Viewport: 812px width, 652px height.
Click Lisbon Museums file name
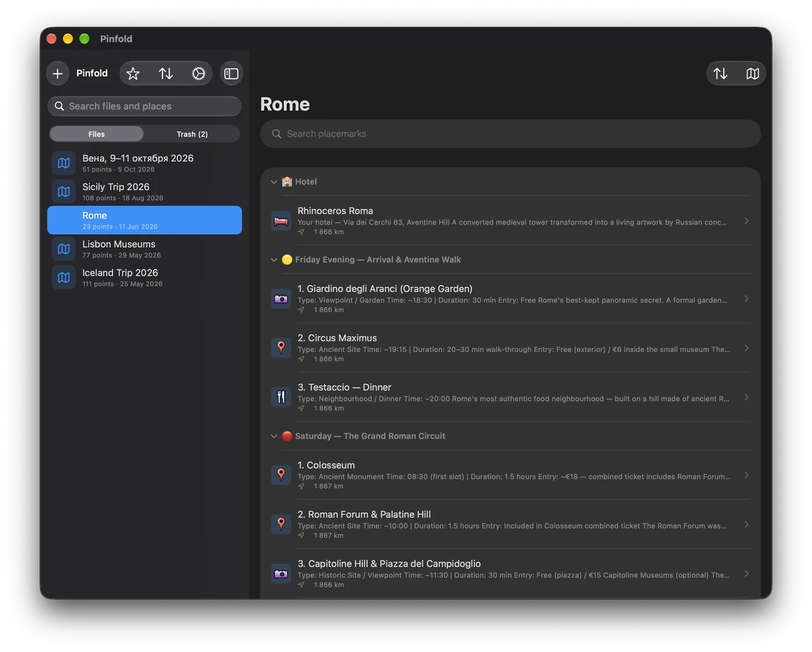coord(119,244)
